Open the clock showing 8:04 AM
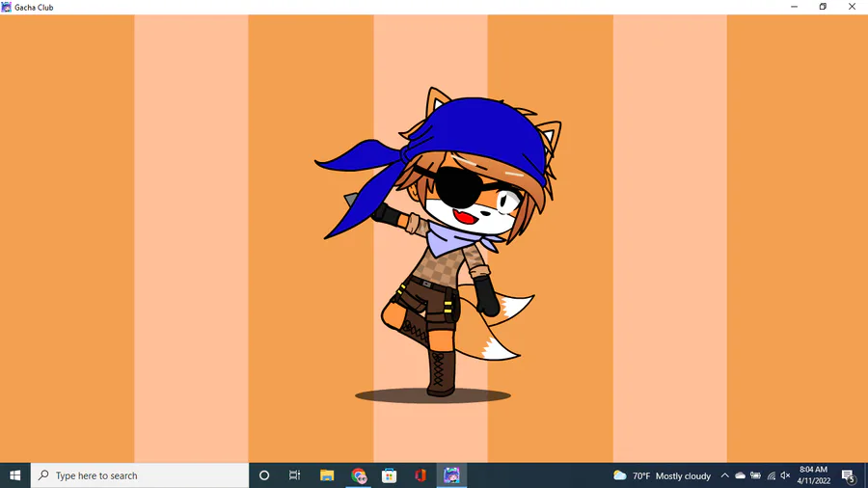 click(814, 475)
